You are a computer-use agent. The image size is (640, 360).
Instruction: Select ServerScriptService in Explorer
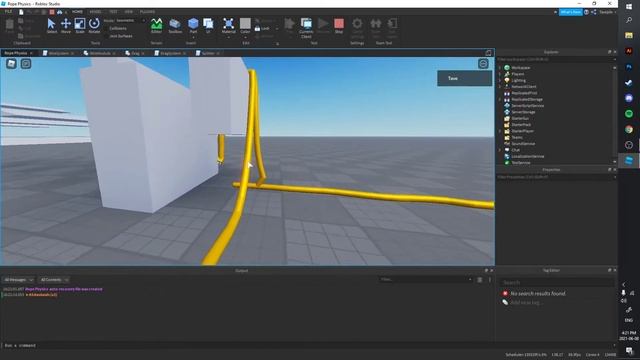click(x=527, y=106)
